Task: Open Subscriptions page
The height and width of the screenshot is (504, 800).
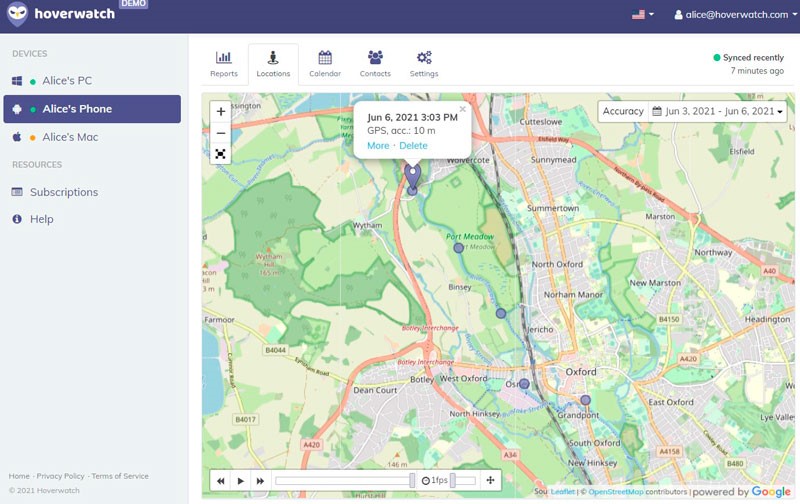Action: [x=64, y=192]
